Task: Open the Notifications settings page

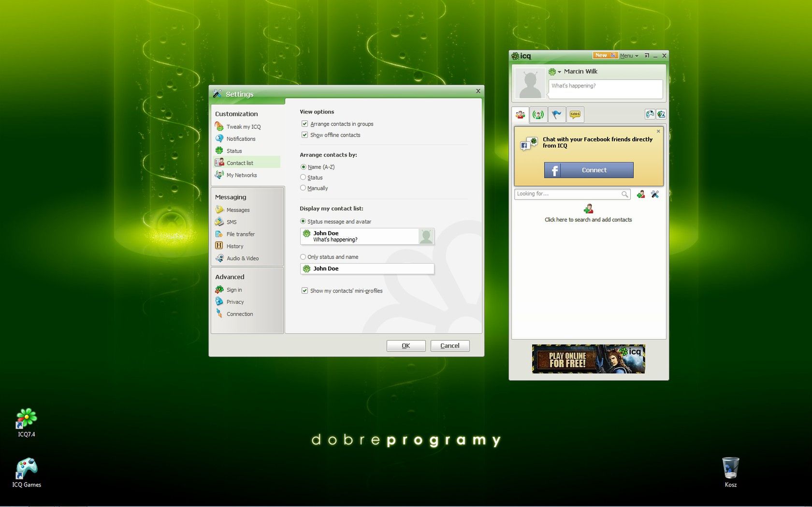Action: pyautogui.click(x=241, y=139)
